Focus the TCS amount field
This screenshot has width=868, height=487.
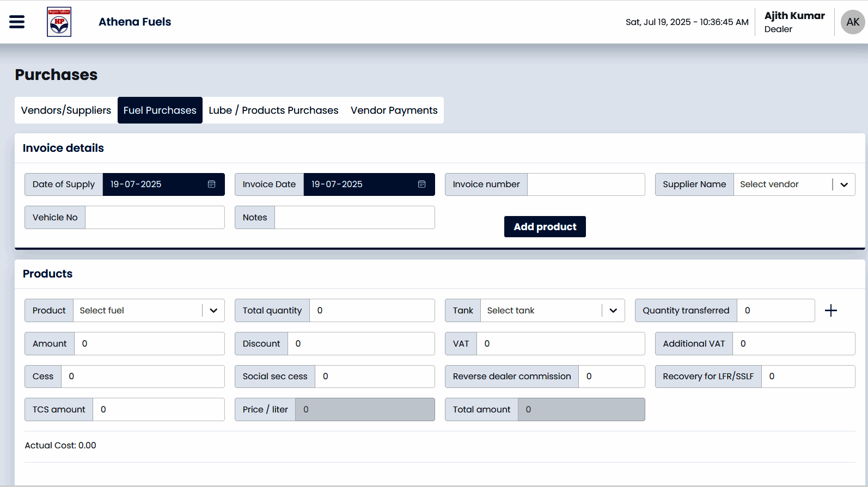point(158,410)
